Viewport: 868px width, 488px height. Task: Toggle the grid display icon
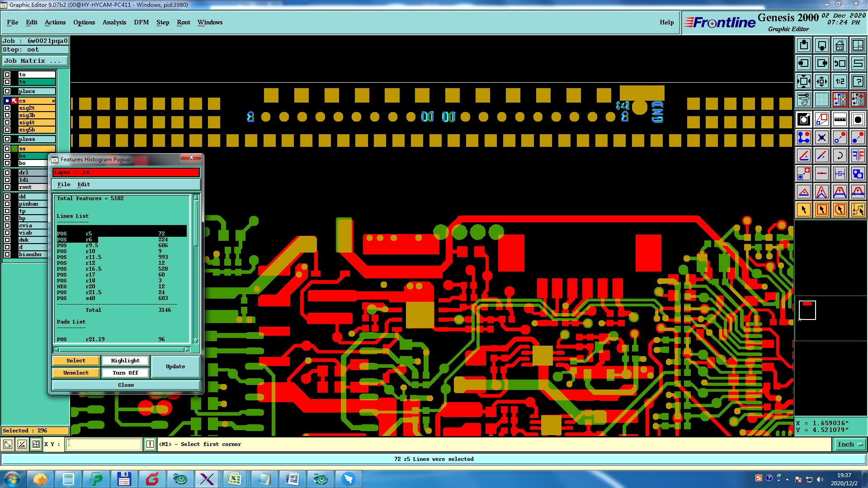coord(821,99)
